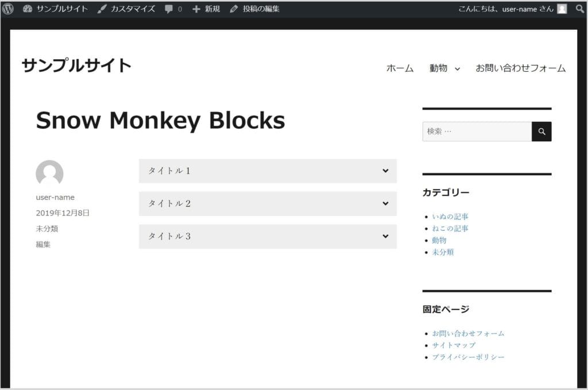The width and height of the screenshot is (588, 390).
Task: Click the comments bubble icon
Action: click(x=169, y=9)
